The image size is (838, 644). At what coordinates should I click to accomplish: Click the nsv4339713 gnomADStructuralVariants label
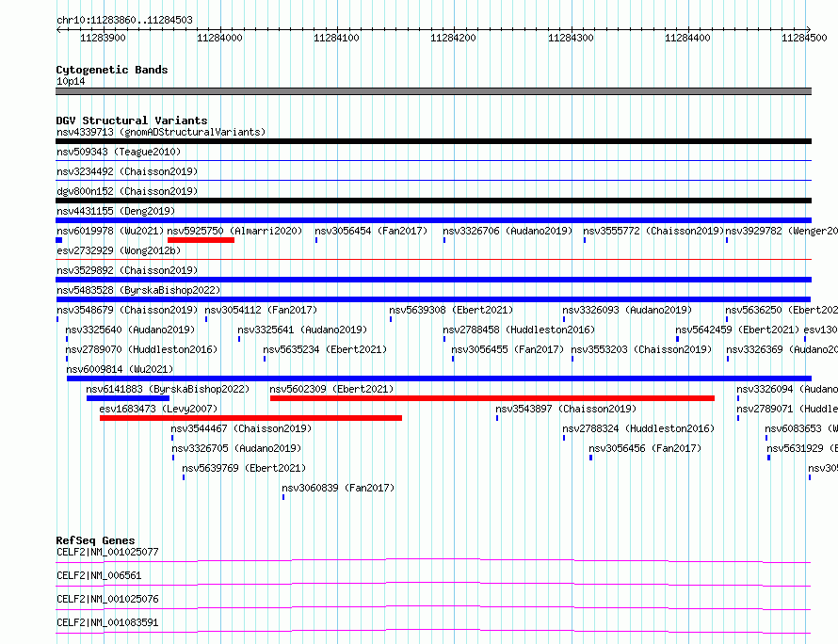coord(161,132)
